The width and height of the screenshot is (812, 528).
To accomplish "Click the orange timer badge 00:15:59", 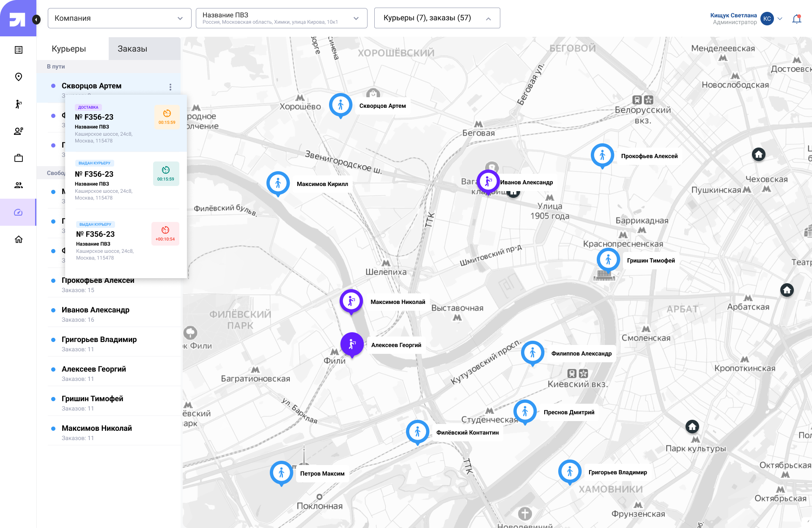I will tap(167, 117).
